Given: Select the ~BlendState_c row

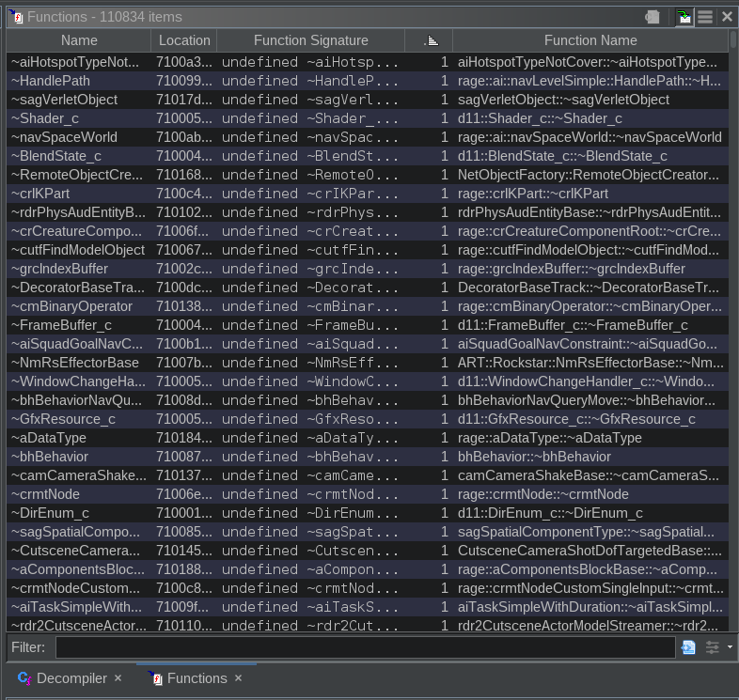Looking at the screenshot, I should pos(368,156).
